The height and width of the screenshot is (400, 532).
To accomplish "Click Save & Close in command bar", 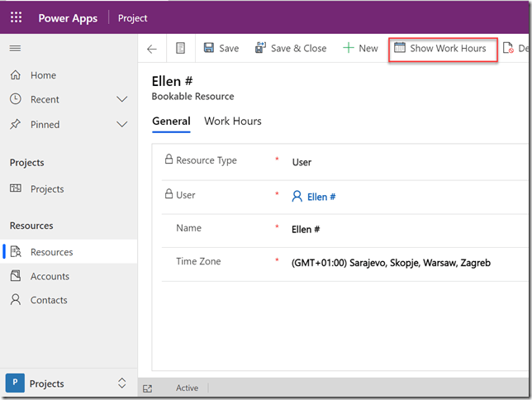I will (x=291, y=49).
